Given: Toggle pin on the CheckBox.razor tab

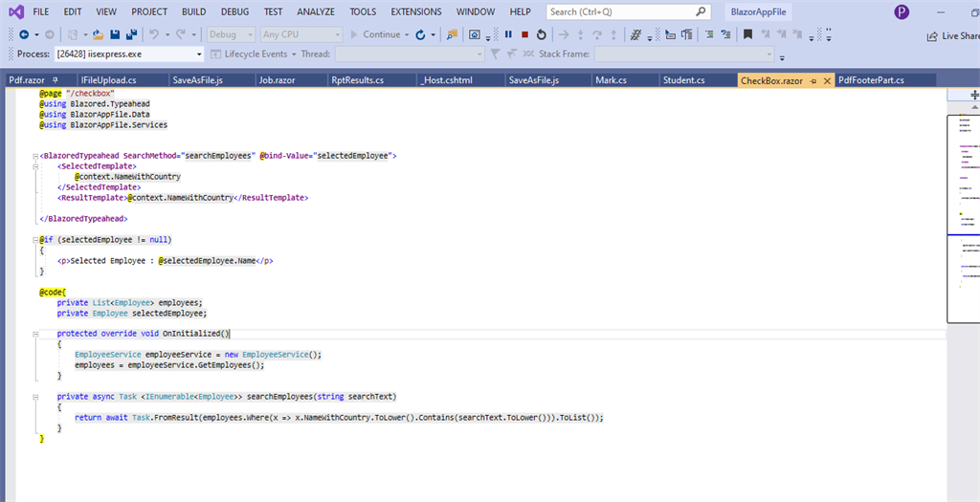Looking at the screenshot, I should 813,80.
